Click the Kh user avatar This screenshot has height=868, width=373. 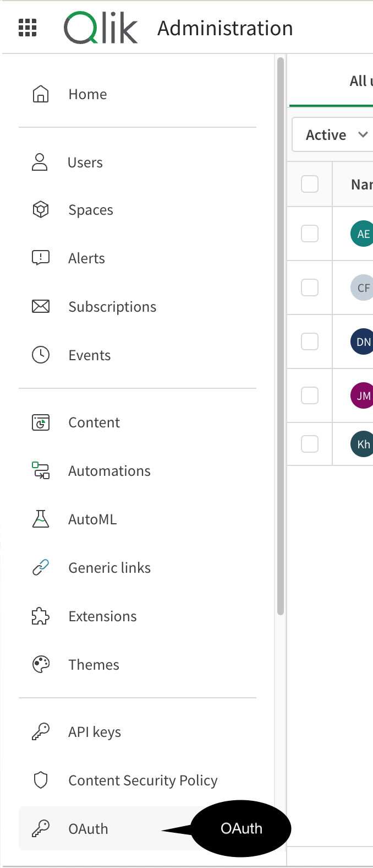click(x=362, y=444)
